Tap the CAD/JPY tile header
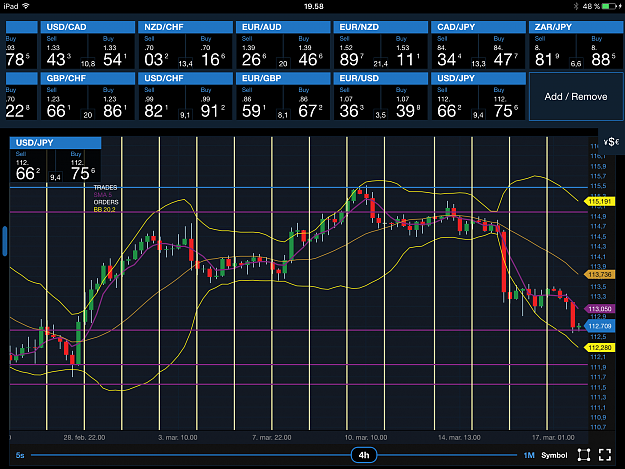The image size is (625, 469). 478,27
